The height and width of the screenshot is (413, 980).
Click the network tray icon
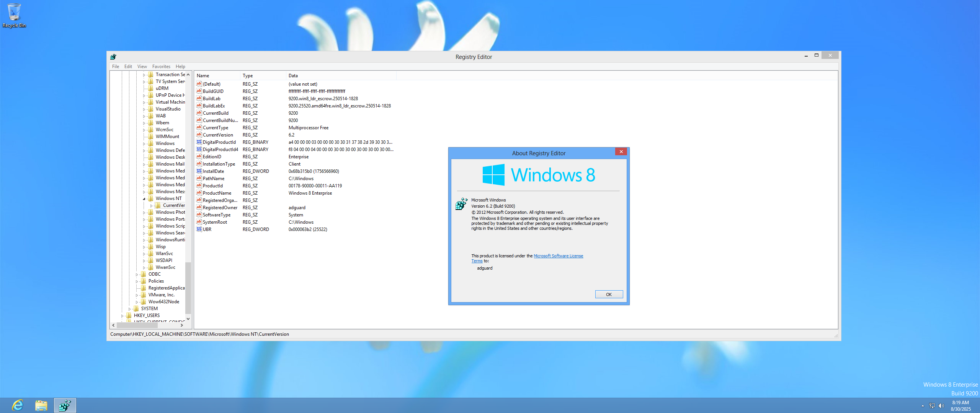pos(932,406)
